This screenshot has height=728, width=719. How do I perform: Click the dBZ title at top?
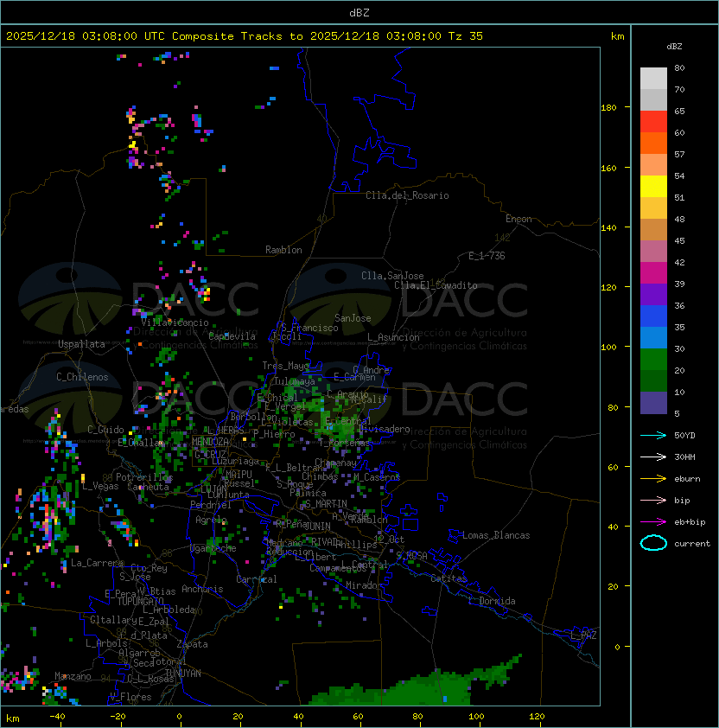coord(359,13)
